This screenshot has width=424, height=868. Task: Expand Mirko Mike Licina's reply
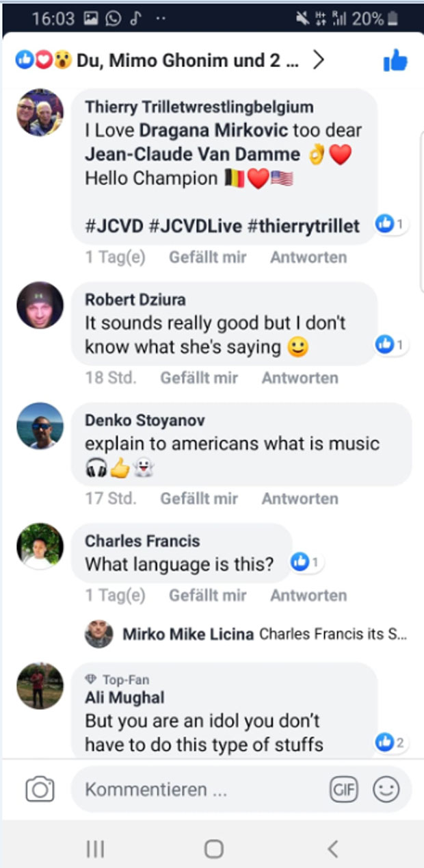[264, 634]
